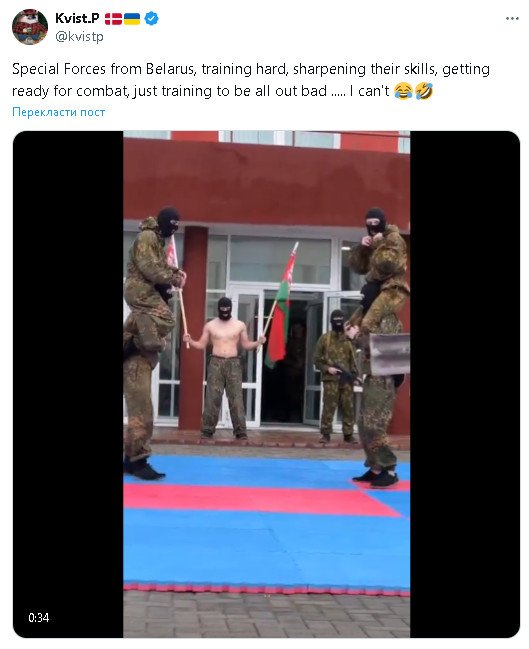
Task: Click the shirtless masked man in video
Action: coord(225,368)
